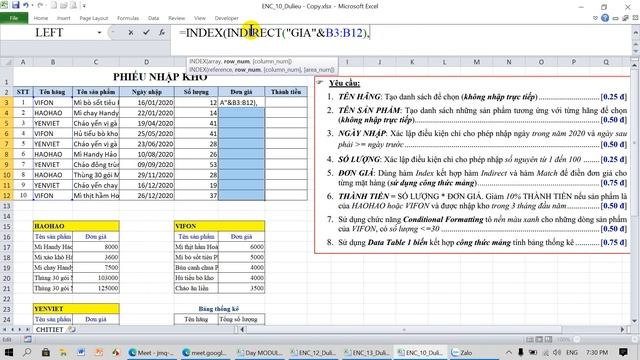
Task: Minimize the ribbon with the caret icon
Action: pyautogui.click(x=595, y=18)
